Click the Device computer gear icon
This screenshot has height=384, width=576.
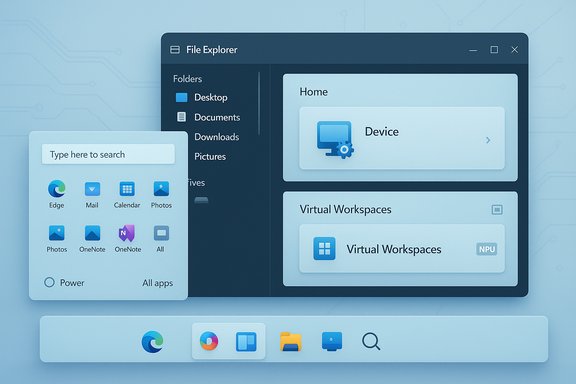coord(335,140)
